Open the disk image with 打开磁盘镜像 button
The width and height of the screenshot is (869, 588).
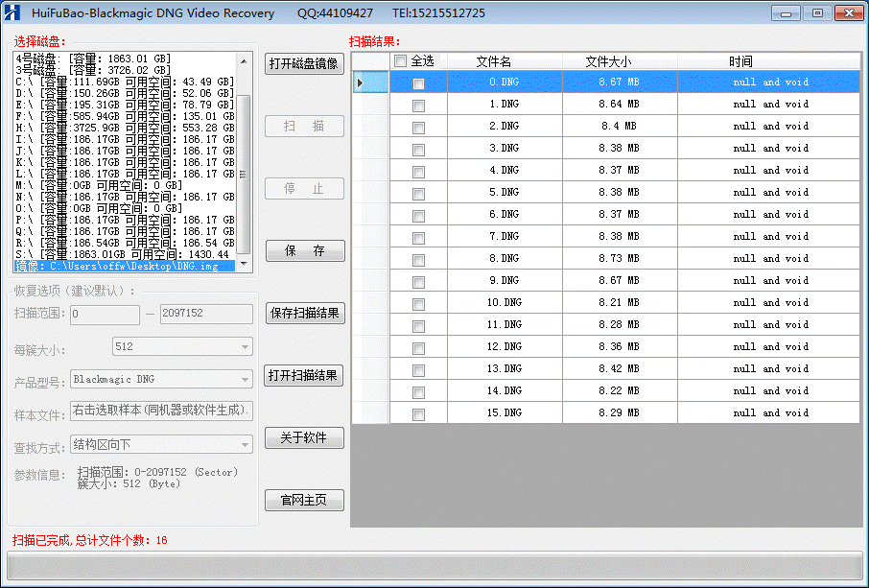(303, 64)
